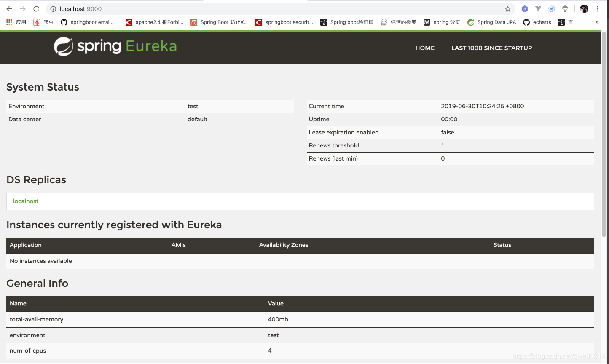Open the spring 分页 bookmark

442,22
